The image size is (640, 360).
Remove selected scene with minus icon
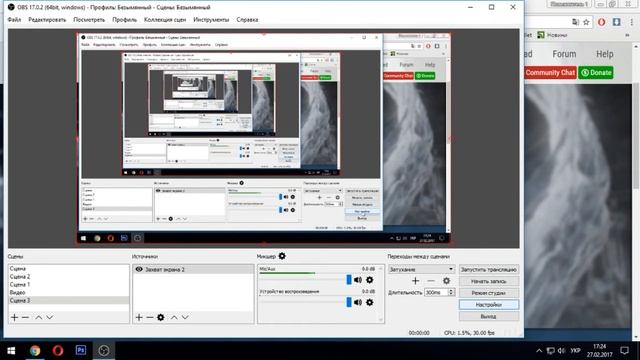pos(25,317)
